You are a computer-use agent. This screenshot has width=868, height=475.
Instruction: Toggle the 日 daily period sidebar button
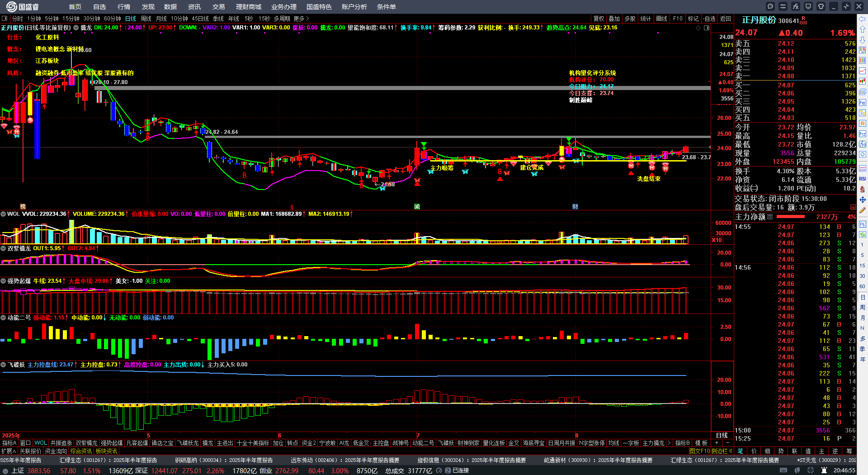pos(863,297)
